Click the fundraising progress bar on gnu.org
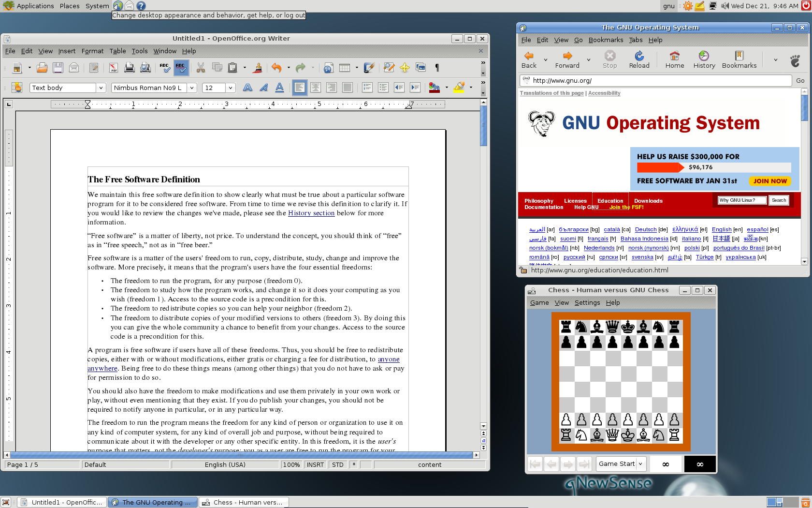Screen dimensions: 812x508 point(714,167)
